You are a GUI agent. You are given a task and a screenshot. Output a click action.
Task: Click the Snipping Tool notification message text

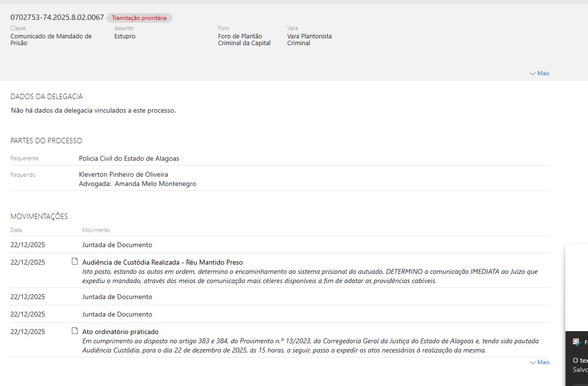pyautogui.click(x=581, y=361)
